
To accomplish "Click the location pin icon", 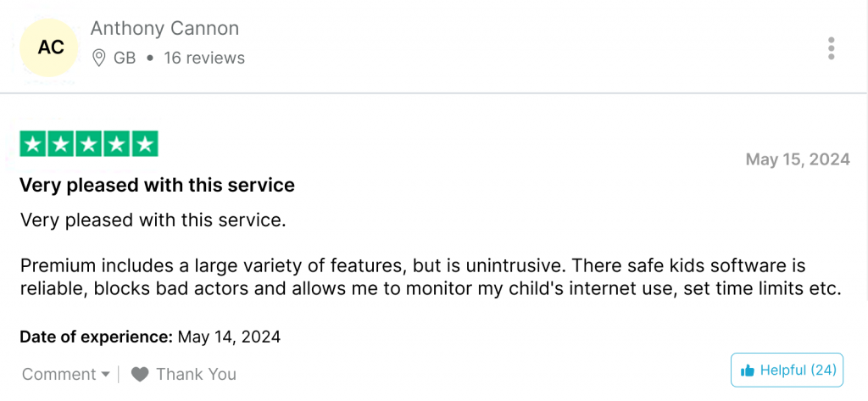I will [x=98, y=58].
